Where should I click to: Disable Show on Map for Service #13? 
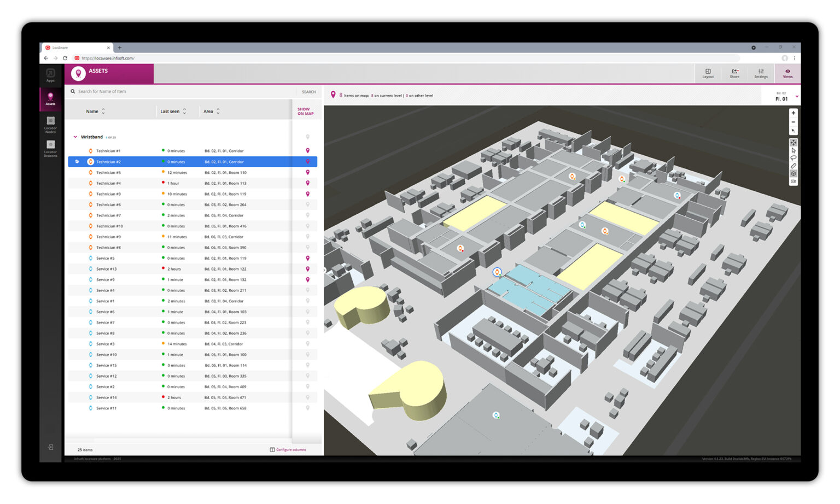coord(307,268)
